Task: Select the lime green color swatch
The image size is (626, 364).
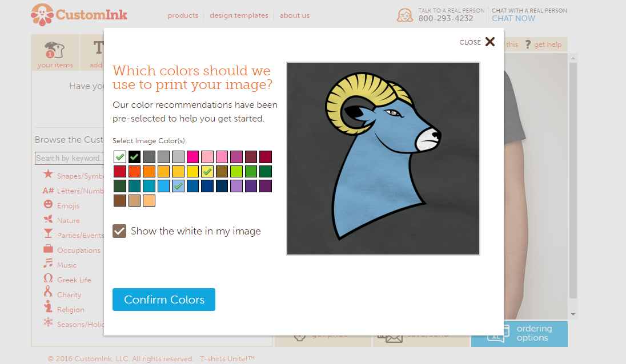Action: point(236,172)
